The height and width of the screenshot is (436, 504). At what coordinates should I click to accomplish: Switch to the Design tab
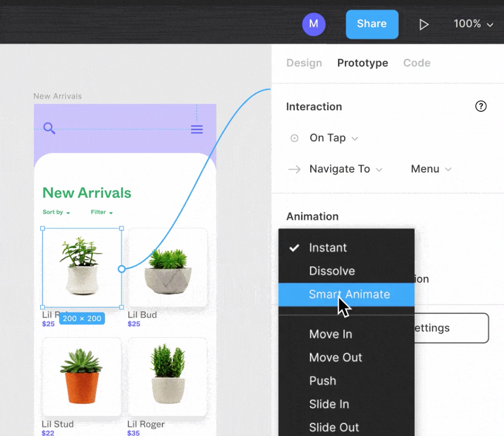[304, 63]
